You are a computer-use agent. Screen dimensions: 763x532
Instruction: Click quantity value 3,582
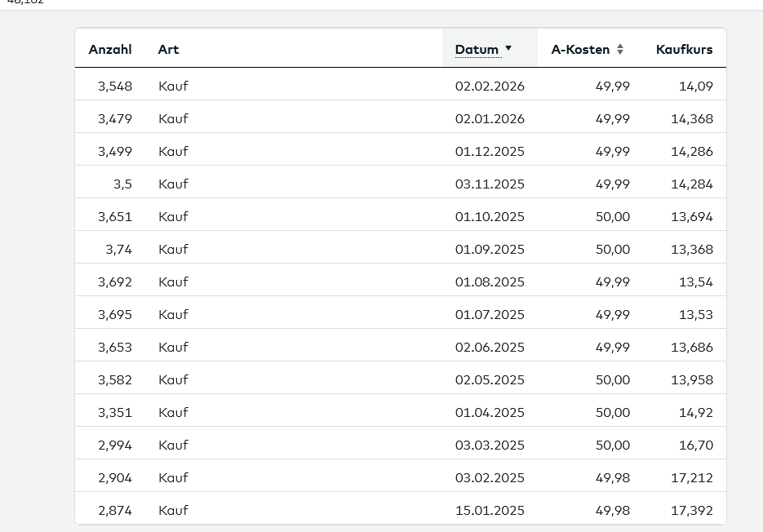coord(115,379)
